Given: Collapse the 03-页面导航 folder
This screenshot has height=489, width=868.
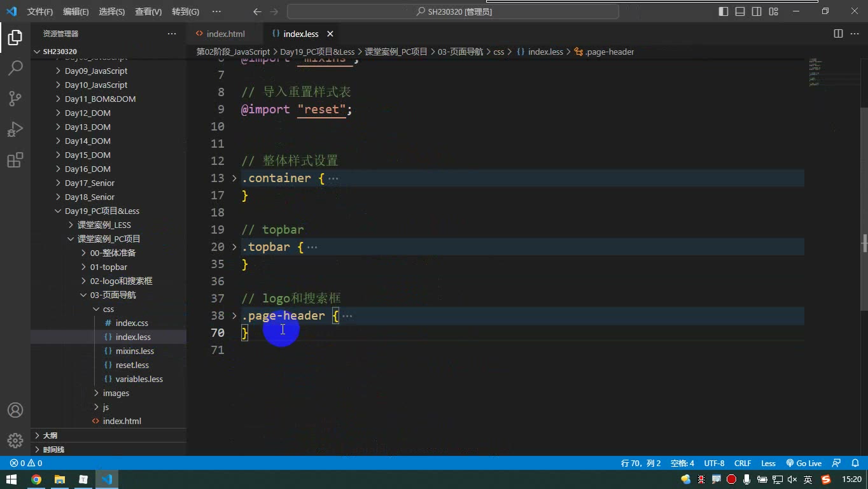Looking at the screenshot, I should point(108,295).
